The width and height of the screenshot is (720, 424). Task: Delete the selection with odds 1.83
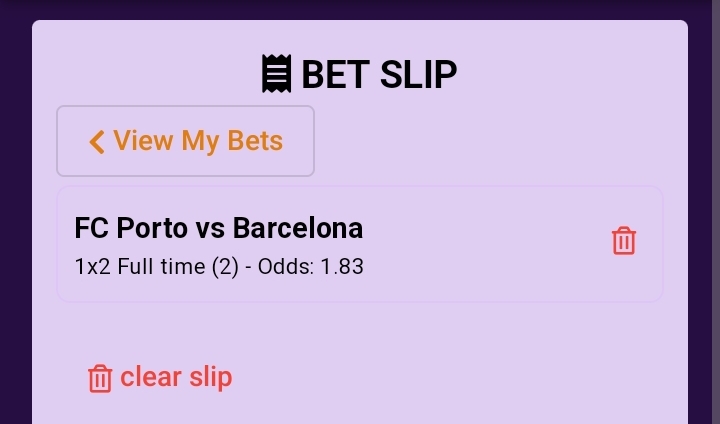coord(624,241)
